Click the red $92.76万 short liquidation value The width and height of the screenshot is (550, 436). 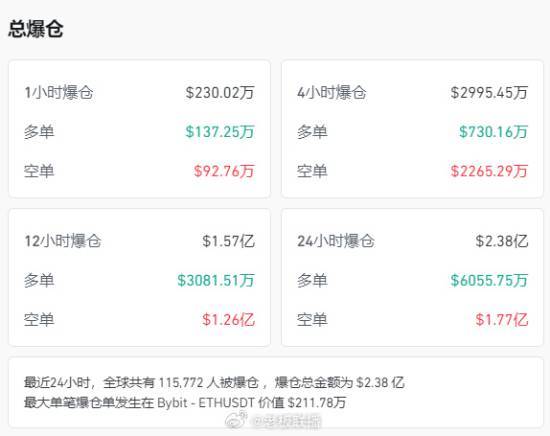224,171
